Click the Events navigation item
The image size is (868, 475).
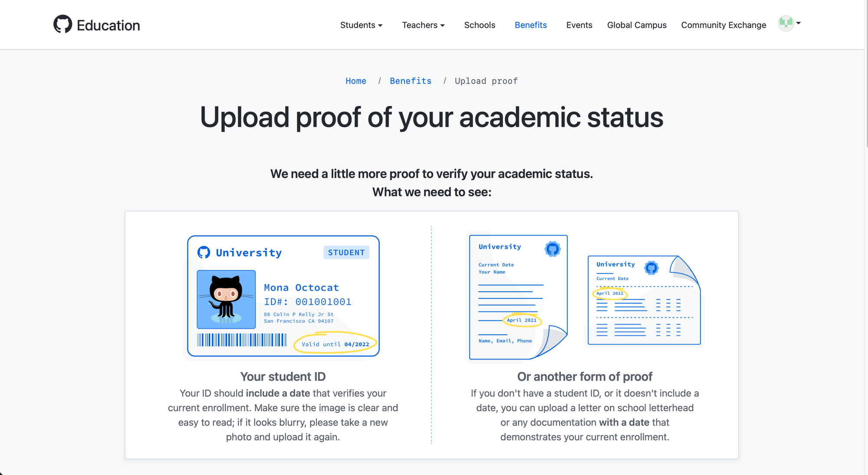pos(579,25)
